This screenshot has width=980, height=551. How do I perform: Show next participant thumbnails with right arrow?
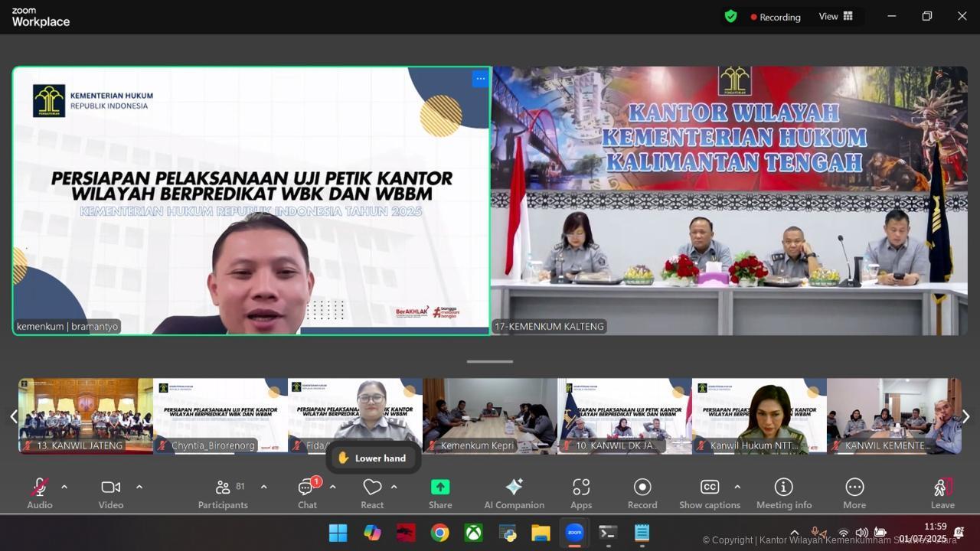pos(965,416)
